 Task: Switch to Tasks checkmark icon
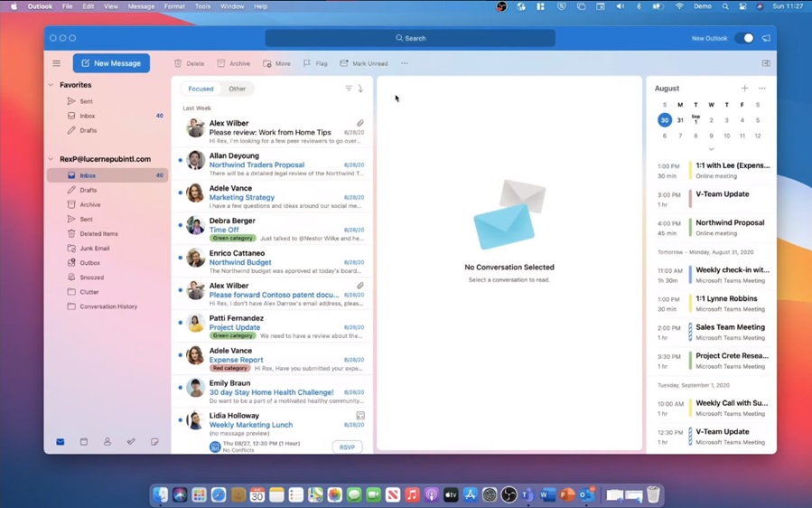tap(131, 442)
